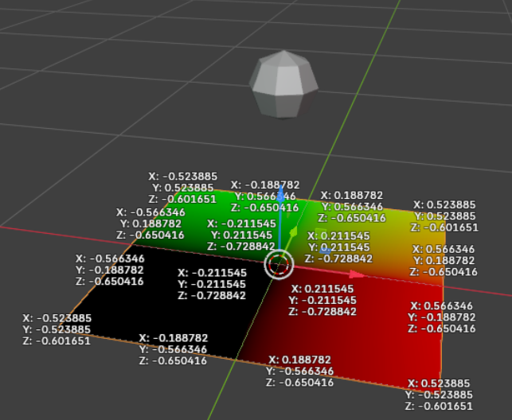The height and width of the screenshot is (420, 512).
Task: Grab the green Y-axis gizmo arrow
Action: click(294, 231)
